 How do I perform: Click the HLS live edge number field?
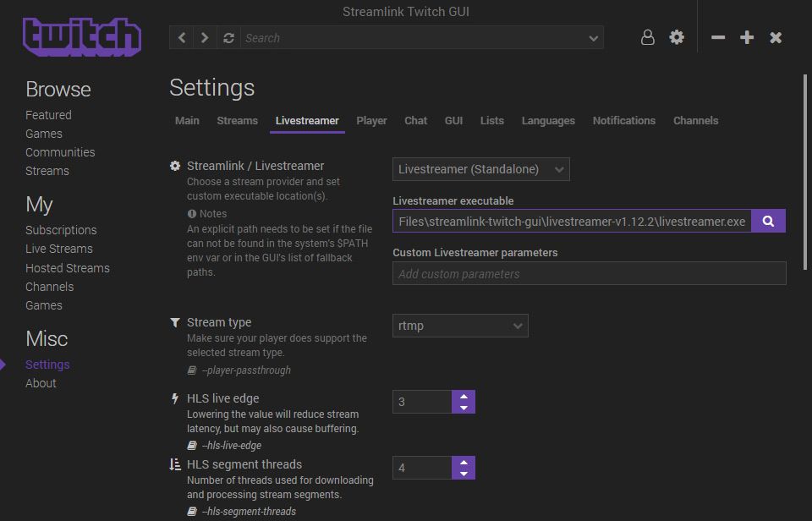422,402
